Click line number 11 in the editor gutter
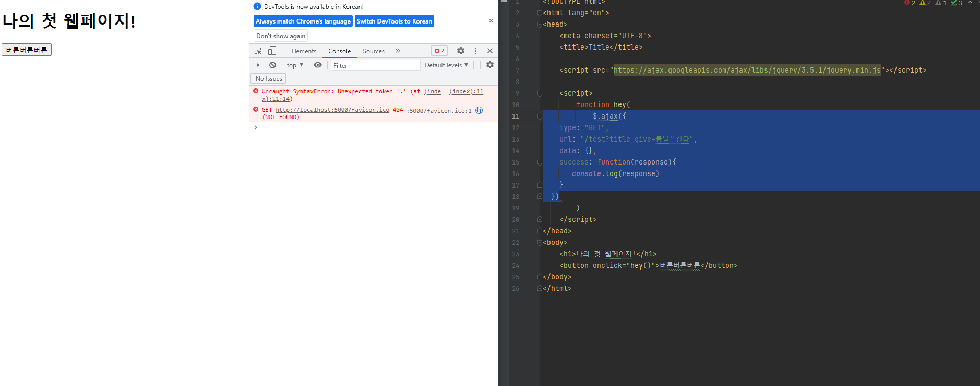 [516, 116]
